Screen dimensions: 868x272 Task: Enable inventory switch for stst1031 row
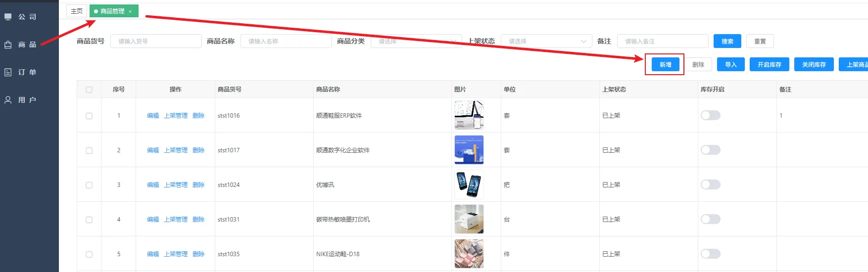click(x=710, y=219)
